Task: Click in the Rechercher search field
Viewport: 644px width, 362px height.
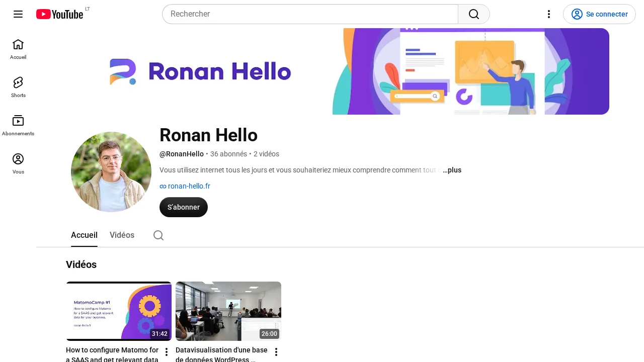Action: (x=310, y=14)
